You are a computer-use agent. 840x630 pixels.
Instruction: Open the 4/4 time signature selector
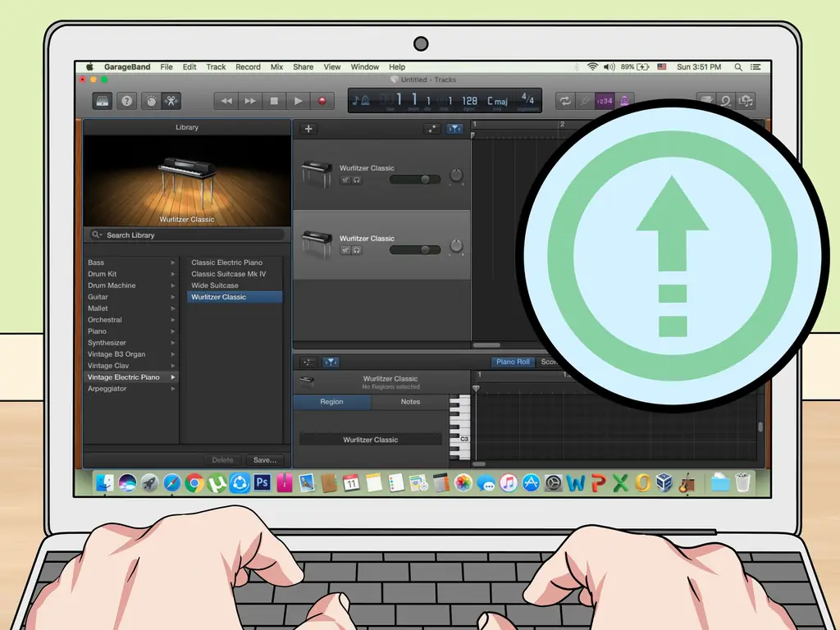527,99
